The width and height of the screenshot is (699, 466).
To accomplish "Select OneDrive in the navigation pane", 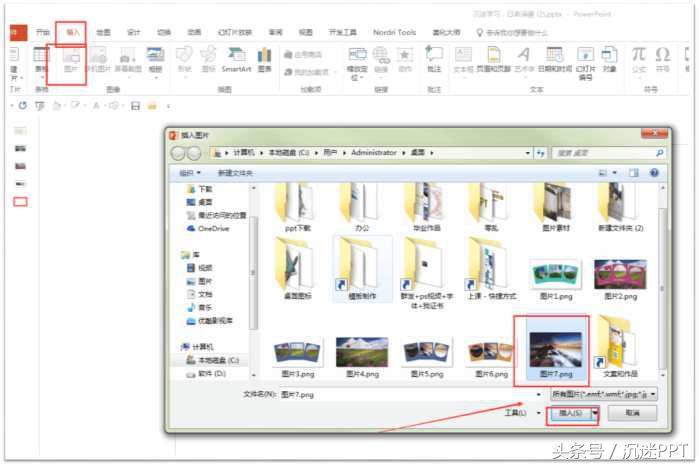I will tap(208, 228).
